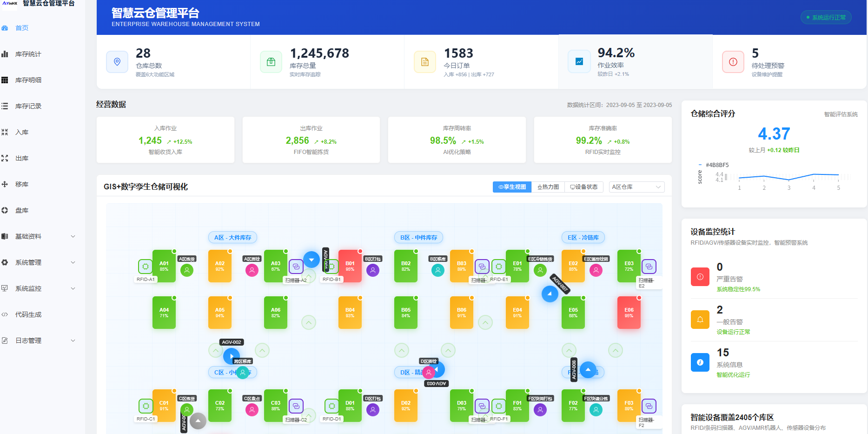This screenshot has height=434, width=868.
Task: Switch to the 孪生视图 view
Action: click(512, 187)
